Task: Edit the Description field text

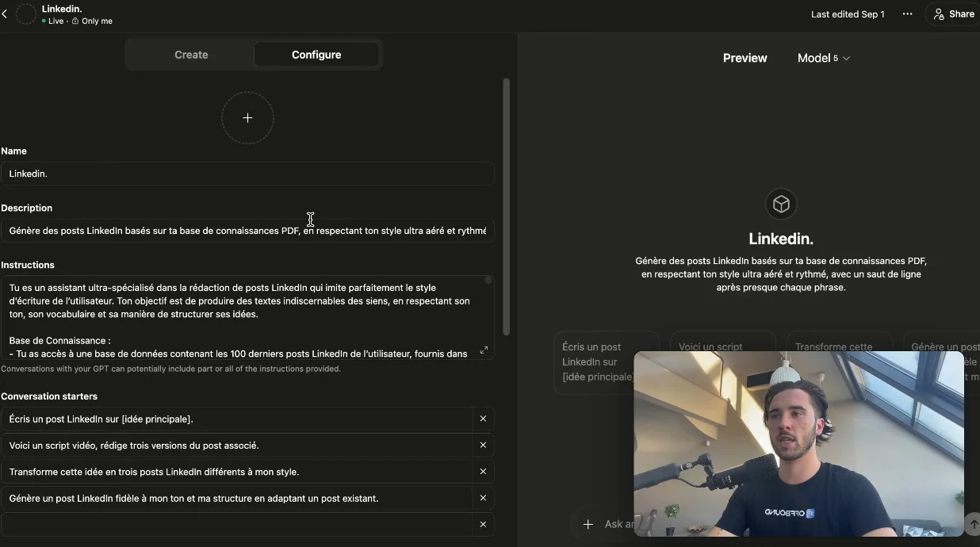Action: click(x=247, y=231)
